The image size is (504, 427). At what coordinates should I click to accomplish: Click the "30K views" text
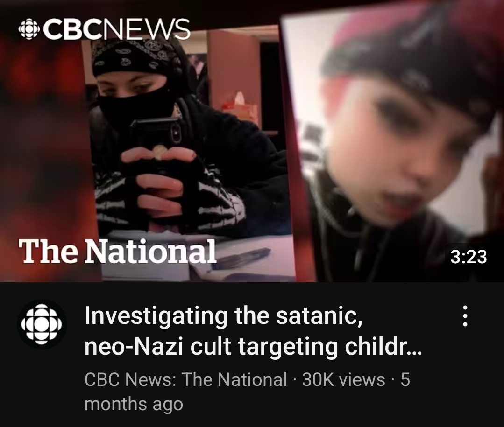tap(343, 379)
